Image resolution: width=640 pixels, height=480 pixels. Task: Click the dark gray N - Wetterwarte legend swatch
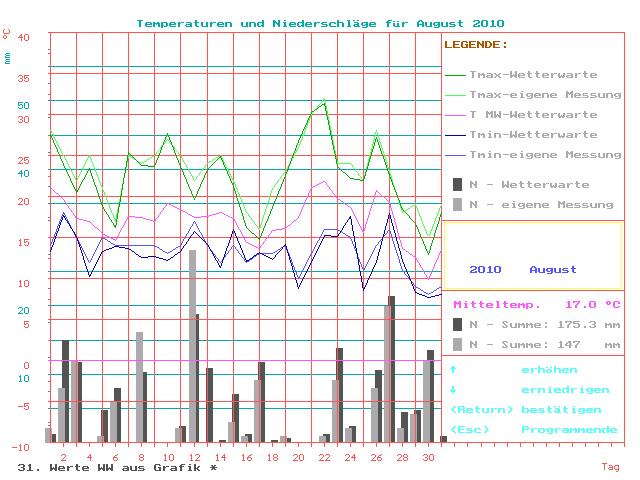pyautogui.click(x=458, y=184)
